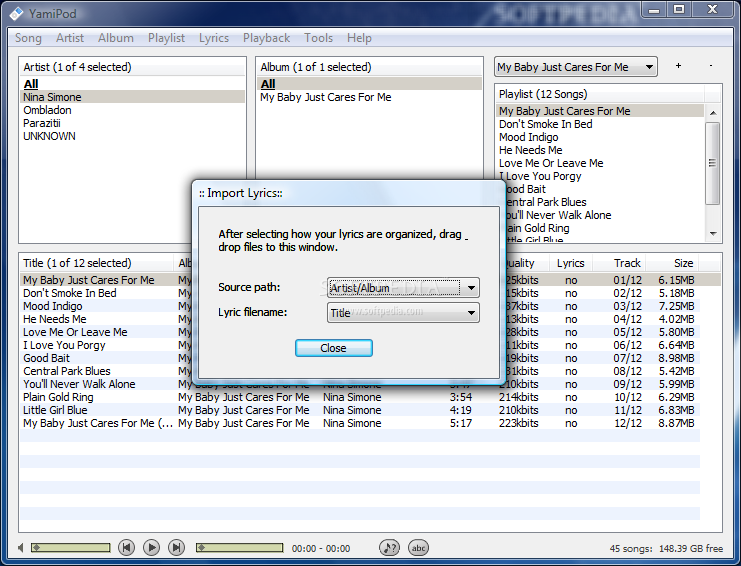Select Good Bait in title list
Viewport: 741px width, 566px height.
click(46, 358)
